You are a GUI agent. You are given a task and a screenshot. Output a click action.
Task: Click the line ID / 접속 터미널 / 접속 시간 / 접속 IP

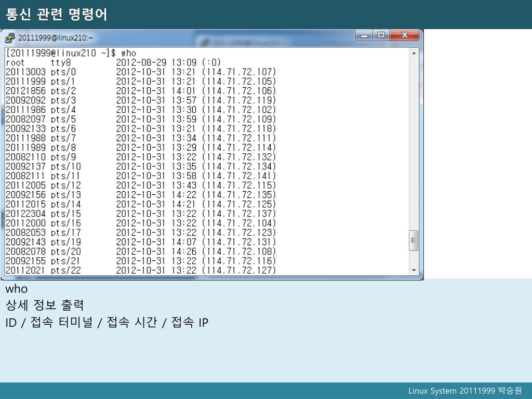pos(107,322)
